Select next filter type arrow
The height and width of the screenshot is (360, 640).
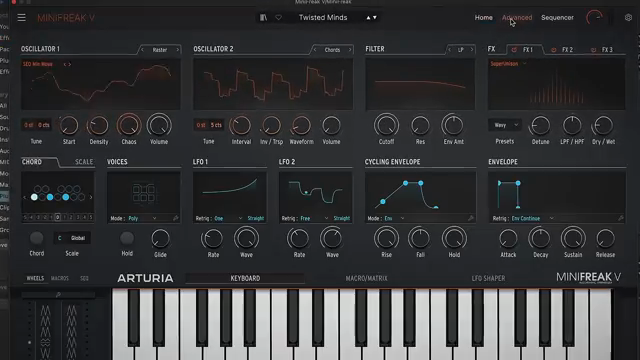coord(472,50)
